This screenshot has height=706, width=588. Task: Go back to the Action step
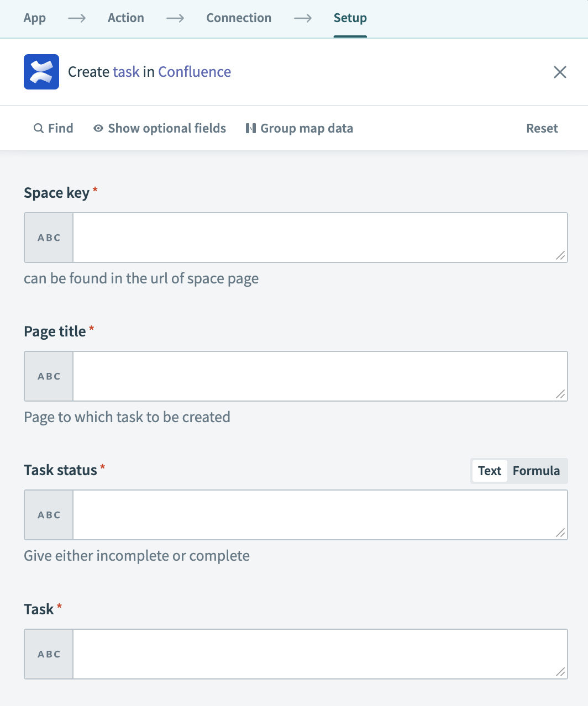tap(125, 18)
